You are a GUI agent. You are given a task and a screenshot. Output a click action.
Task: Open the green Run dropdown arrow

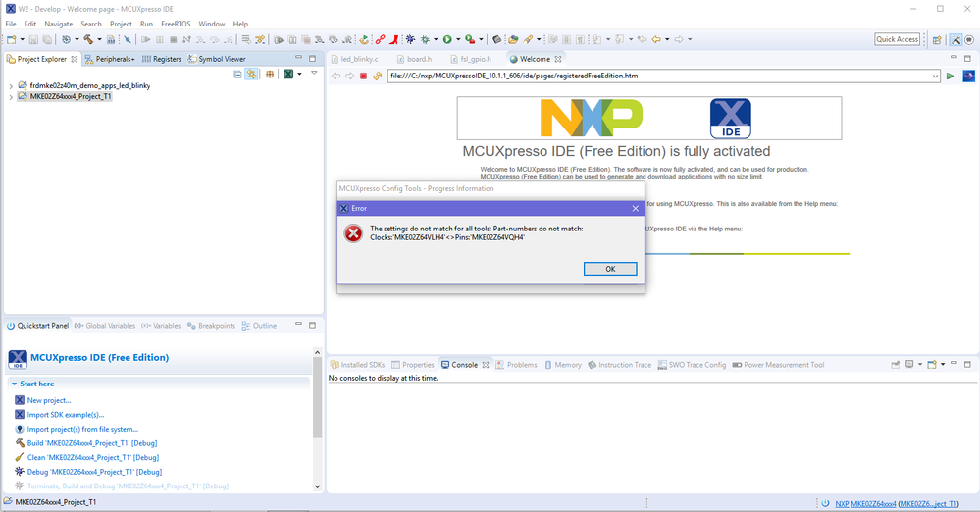tap(458, 39)
